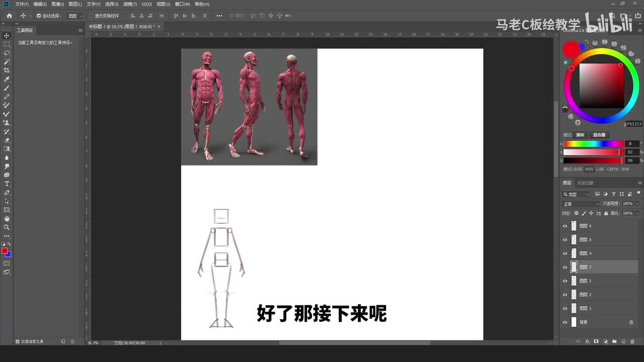
Task: Click the Home icon in options bar
Action: (x=9, y=16)
